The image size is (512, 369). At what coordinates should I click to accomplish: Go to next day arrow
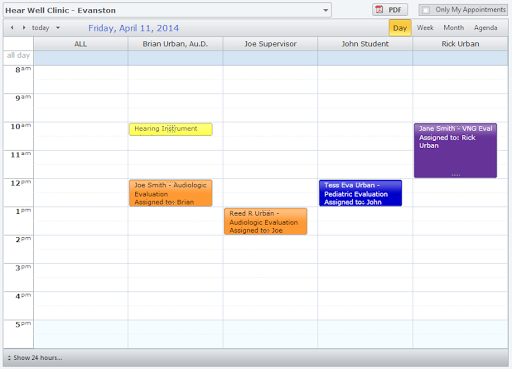point(24,28)
